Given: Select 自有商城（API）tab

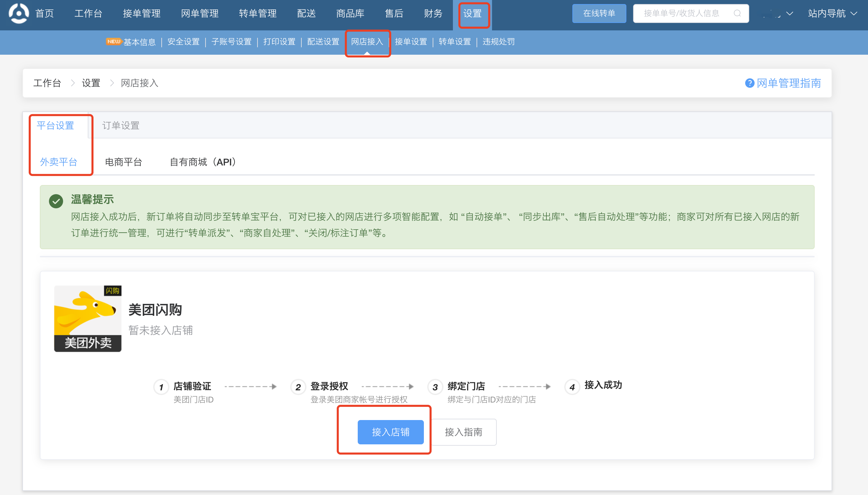Looking at the screenshot, I should pos(203,162).
